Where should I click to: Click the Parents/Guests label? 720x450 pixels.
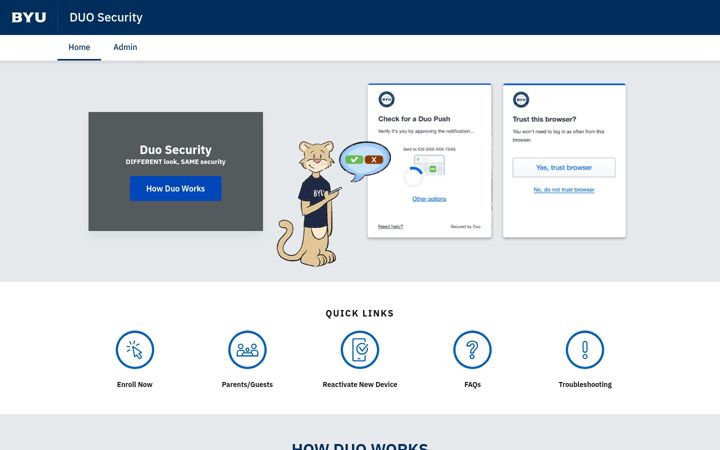(x=247, y=384)
